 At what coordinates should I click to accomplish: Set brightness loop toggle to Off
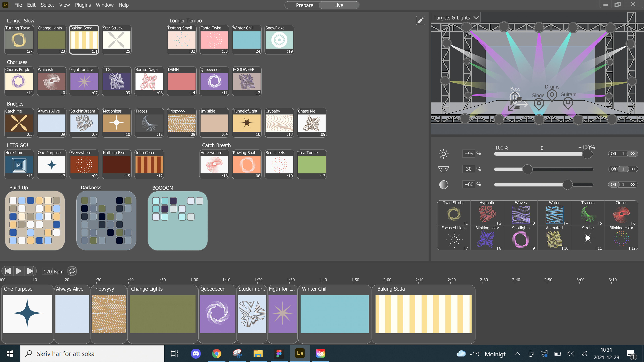613,154
